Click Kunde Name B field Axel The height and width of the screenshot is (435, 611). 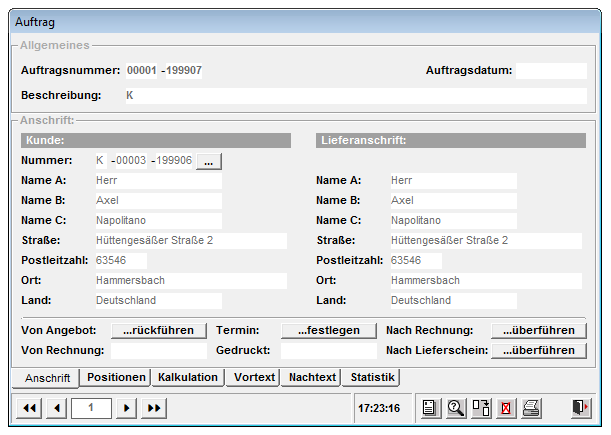click(x=159, y=201)
